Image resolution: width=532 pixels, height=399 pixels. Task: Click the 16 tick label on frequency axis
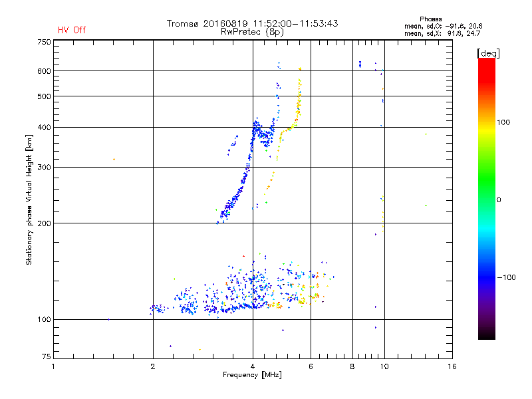pyautogui.click(x=452, y=366)
